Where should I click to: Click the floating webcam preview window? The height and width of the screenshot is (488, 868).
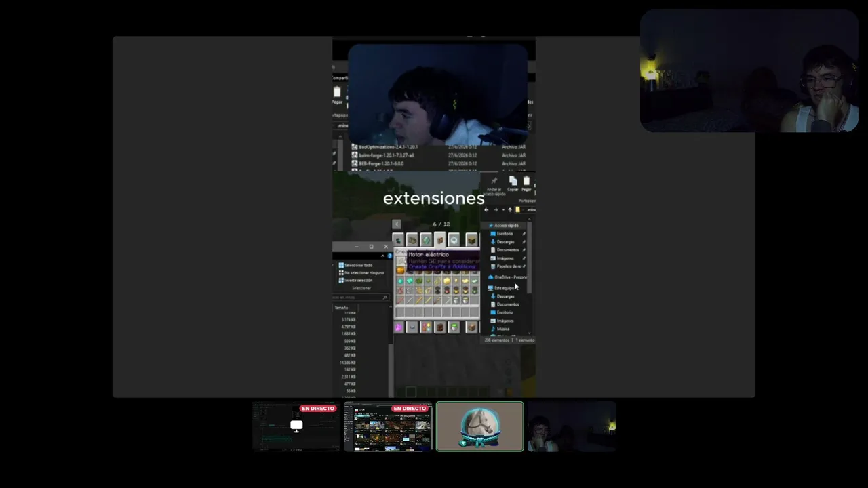[x=749, y=70]
